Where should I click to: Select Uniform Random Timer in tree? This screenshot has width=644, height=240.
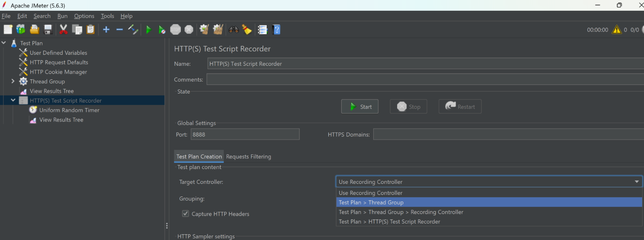[69, 110]
